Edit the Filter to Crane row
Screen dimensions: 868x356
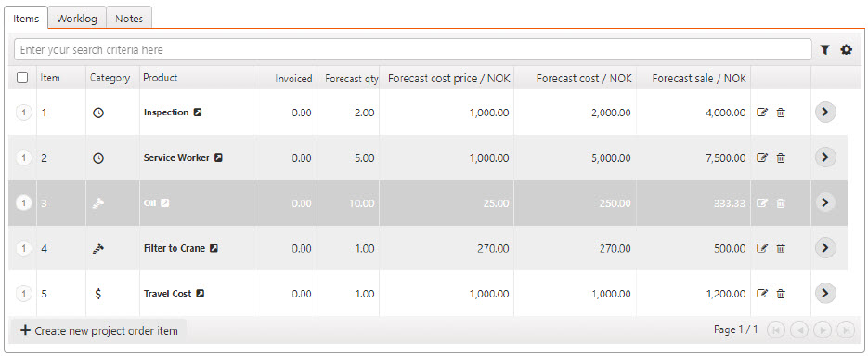762,248
